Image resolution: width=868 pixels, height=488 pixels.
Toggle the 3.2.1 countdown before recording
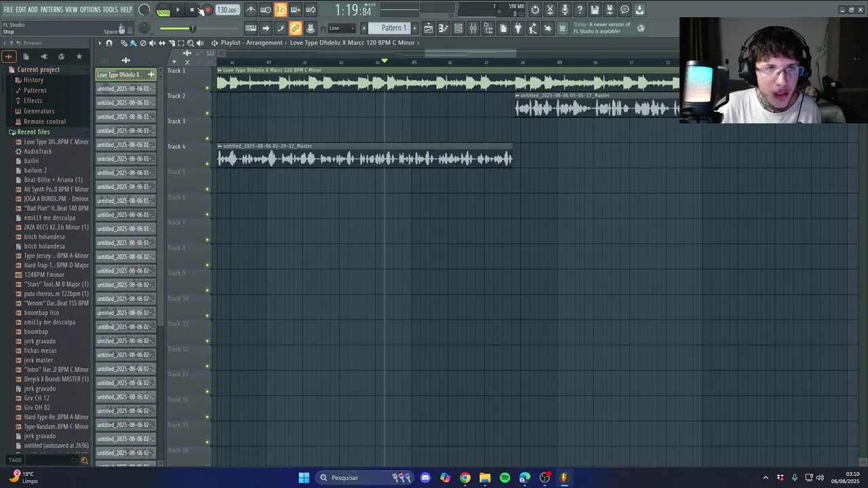(281, 9)
